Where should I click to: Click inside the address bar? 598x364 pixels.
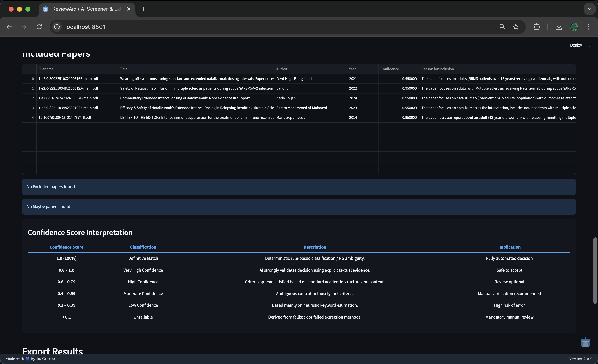[x=170, y=27]
